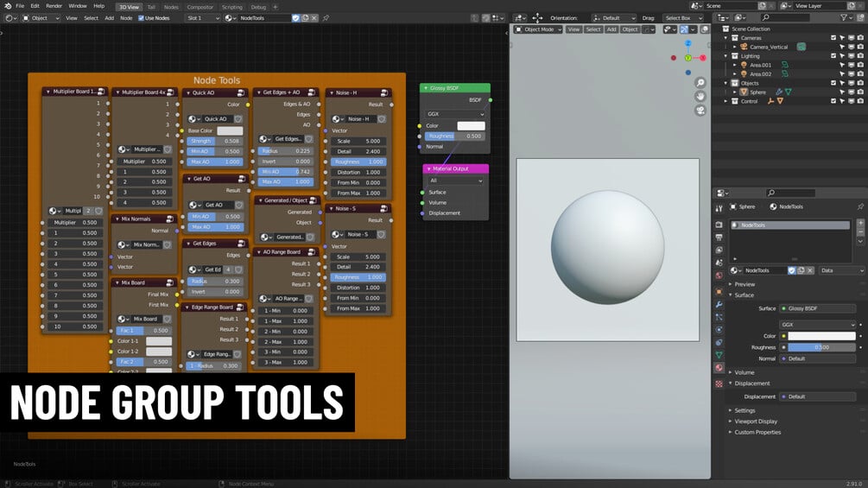This screenshot has width=868, height=488.
Task: Click the viewport zoom magnifier icon
Action: [x=700, y=83]
